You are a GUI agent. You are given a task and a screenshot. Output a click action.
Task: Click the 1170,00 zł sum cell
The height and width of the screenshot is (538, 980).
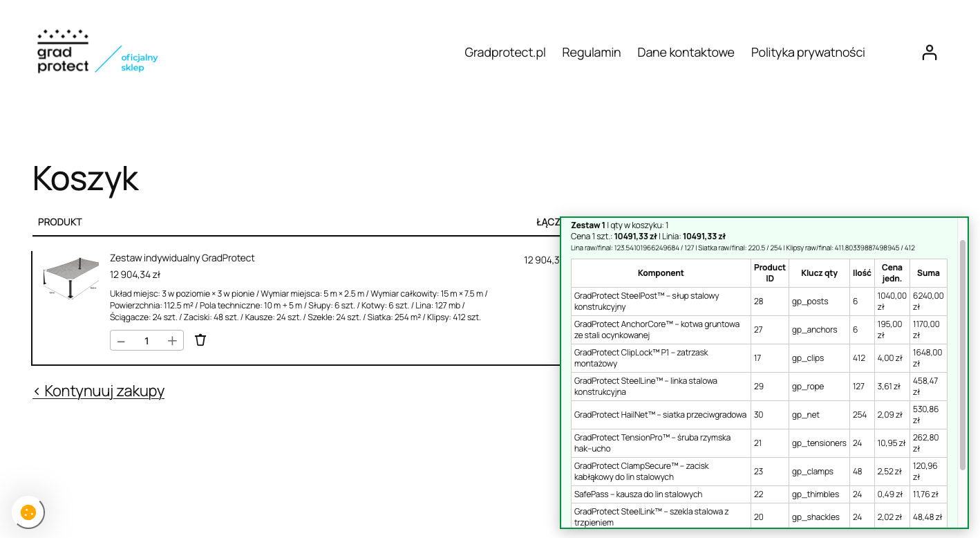(x=928, y=330)
